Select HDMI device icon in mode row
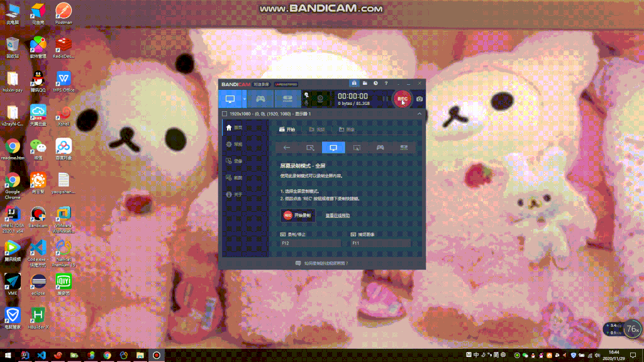 tap(404, 147)
